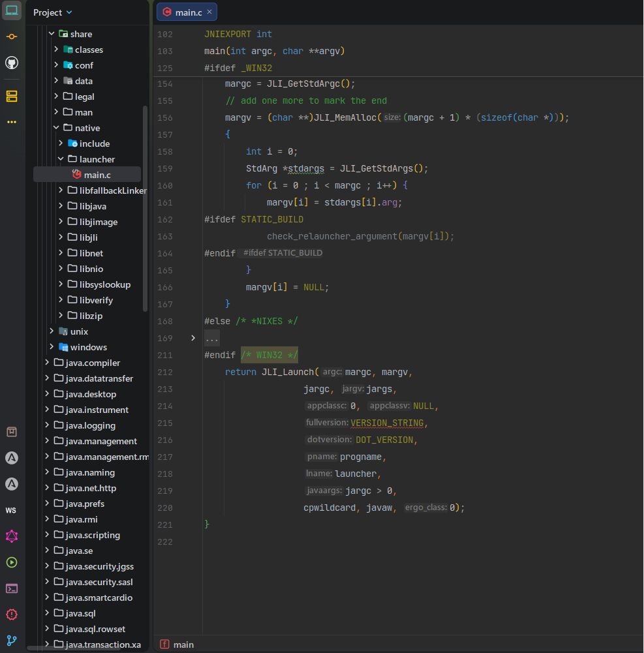Click the underlined stdargs variable on line 159
This screenshot has width=644, height=653.
click(x=306, y=169)
